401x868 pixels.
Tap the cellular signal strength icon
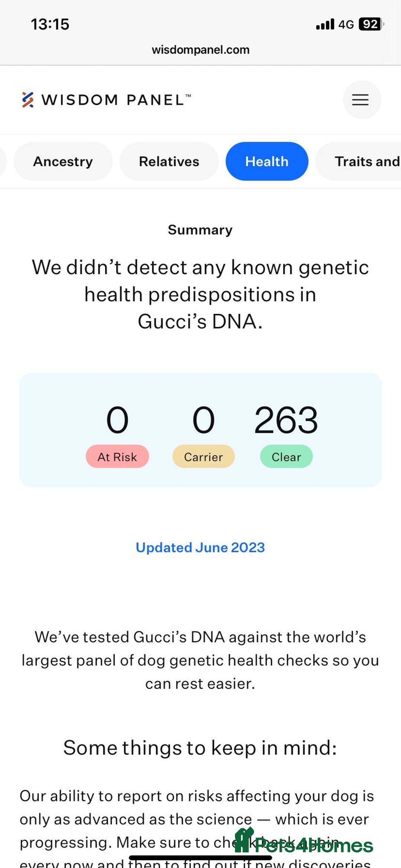click(x=325, y=25)
